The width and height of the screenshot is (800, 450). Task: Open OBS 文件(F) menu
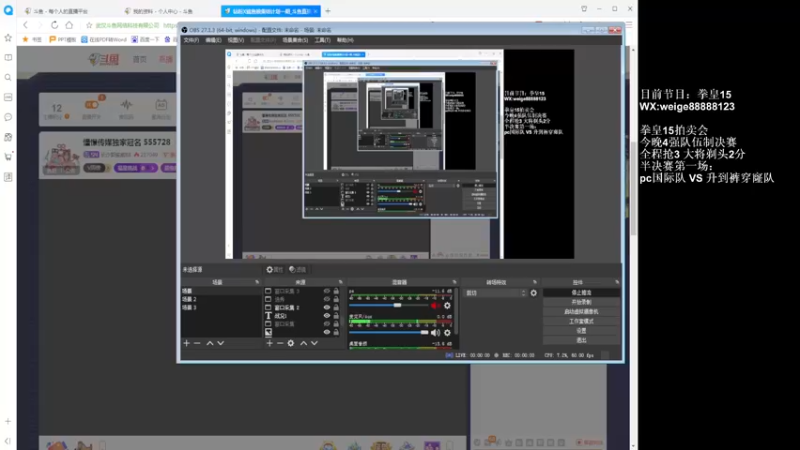(x=191, y=40)
